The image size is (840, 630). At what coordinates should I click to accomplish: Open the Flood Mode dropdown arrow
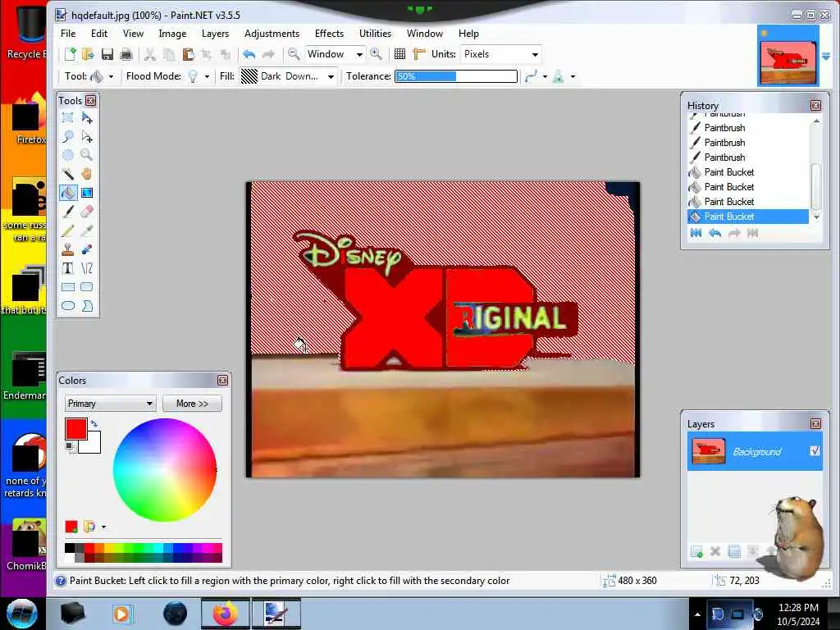pyautogui.click(x=207, y=76)
